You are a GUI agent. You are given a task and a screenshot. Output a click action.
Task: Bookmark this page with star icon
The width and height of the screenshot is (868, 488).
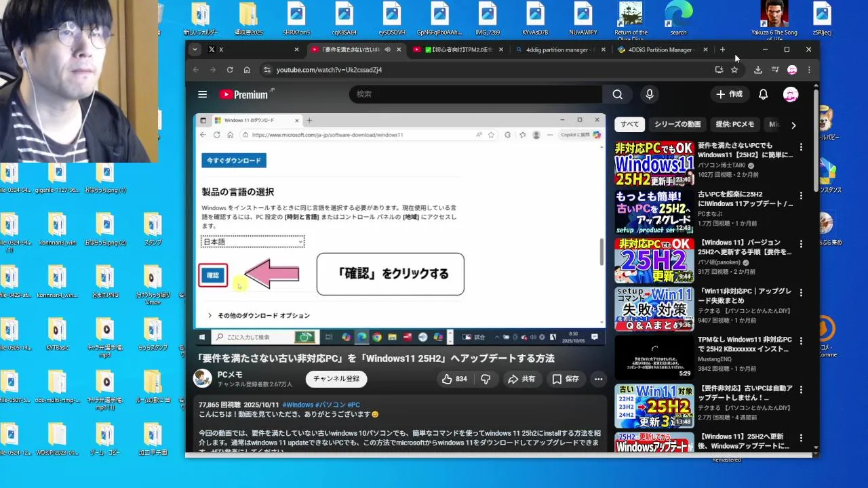tap(734, 70)
